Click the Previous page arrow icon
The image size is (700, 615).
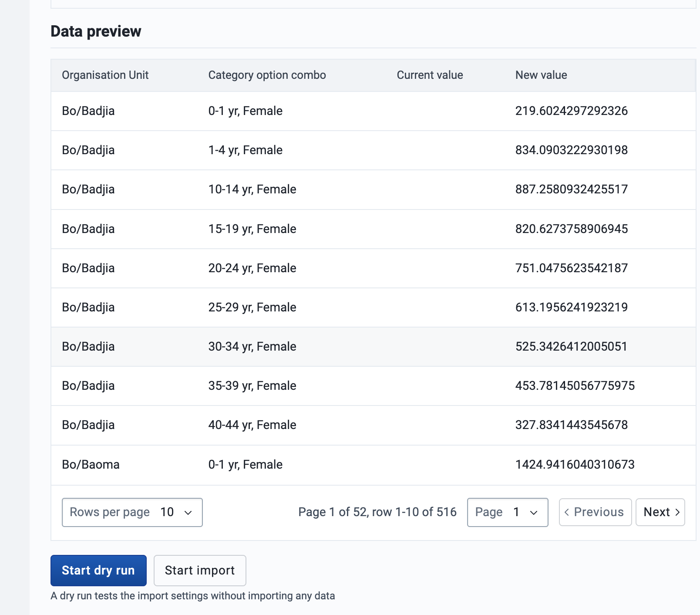coord(567,512)
